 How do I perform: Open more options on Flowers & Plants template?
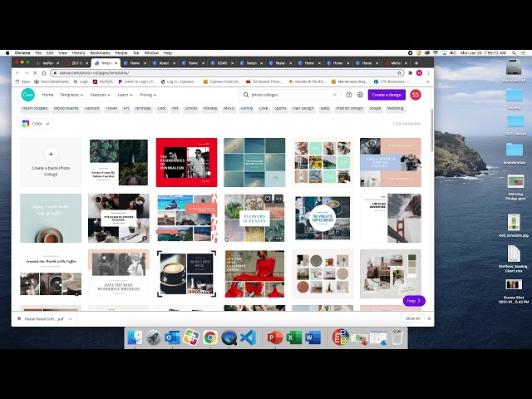click(x=278, y=199)
